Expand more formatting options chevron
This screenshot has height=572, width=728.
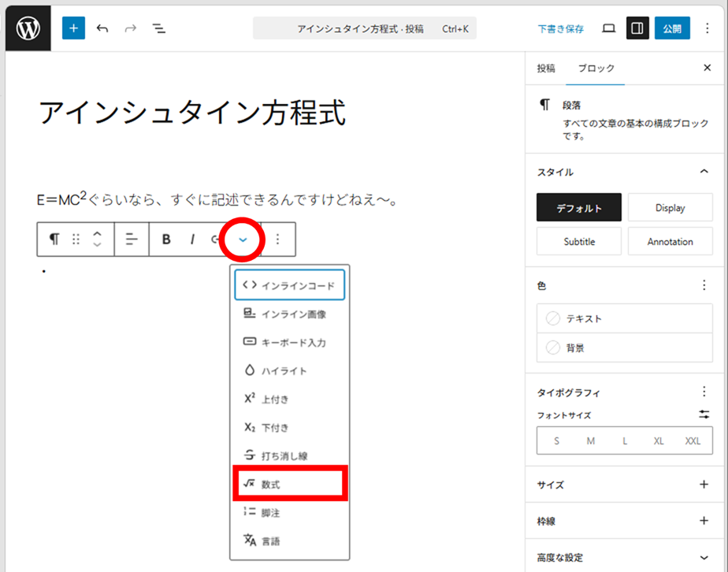click(243, 240)
